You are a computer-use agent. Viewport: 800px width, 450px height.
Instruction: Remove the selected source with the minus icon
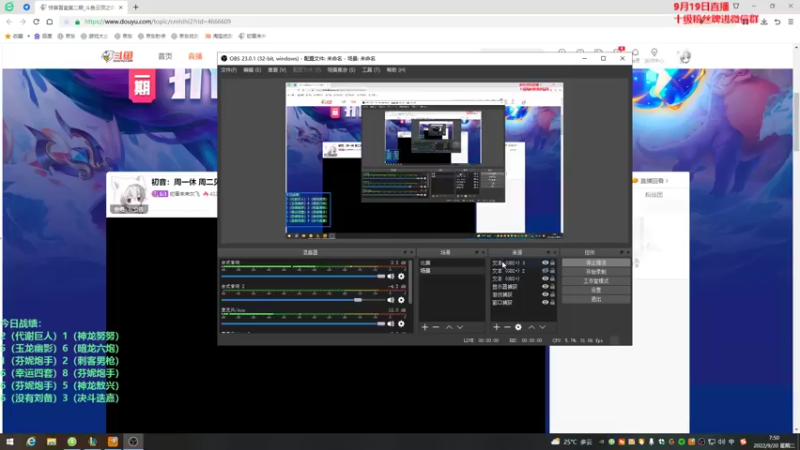[x=507, y=327]
